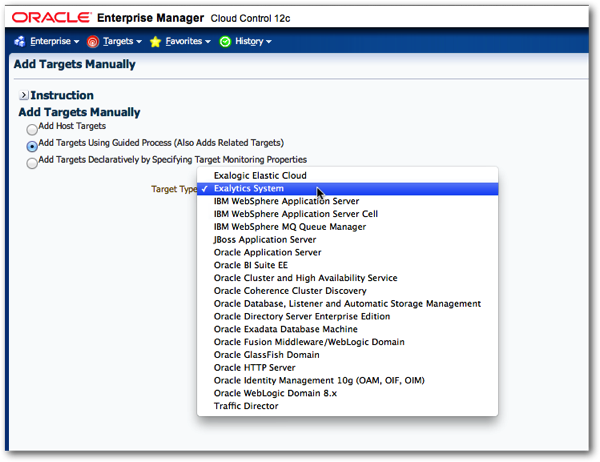Choose Oracle BI Suite EE option
The width and height of the screenshot is (600, 462).
pos(347,265)
